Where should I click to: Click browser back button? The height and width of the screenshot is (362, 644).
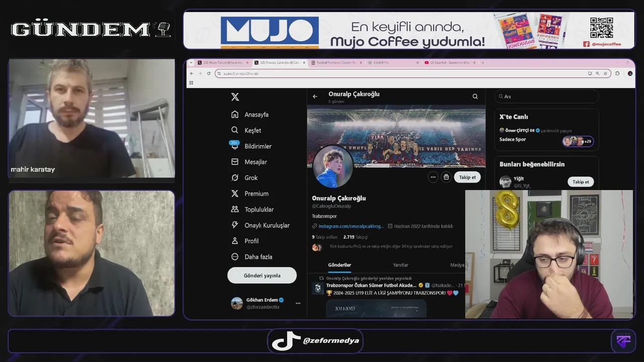pyautogui.click(x=192, y=73)
